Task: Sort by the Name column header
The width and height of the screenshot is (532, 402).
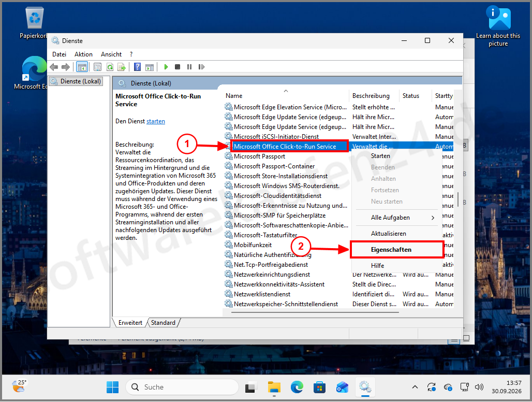Action: pyautogui.click(x=286, y=96)
